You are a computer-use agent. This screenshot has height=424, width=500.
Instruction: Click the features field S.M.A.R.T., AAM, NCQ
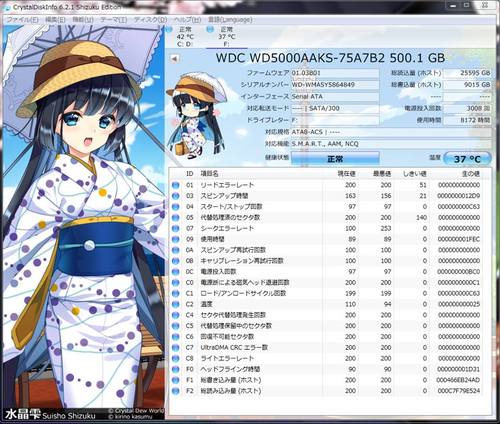coord(391,144)
